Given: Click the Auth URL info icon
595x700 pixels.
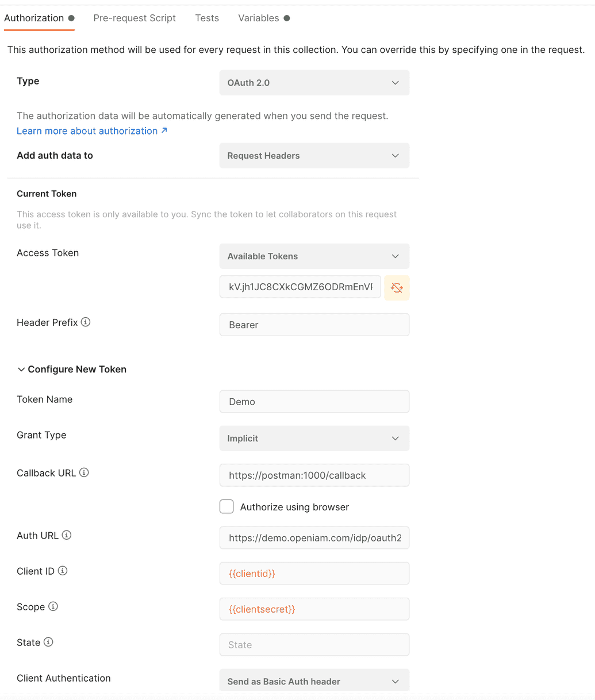Looking at the screenshot, I should (x=67, y=534).
